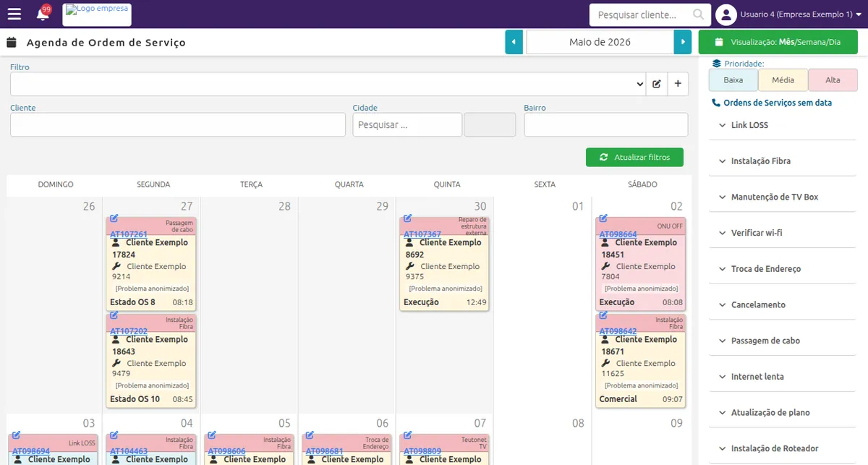The image size is (868, 465).
Task: Click the search magnifier in client search
Action: pyautogui.click(x=698, y=14)
